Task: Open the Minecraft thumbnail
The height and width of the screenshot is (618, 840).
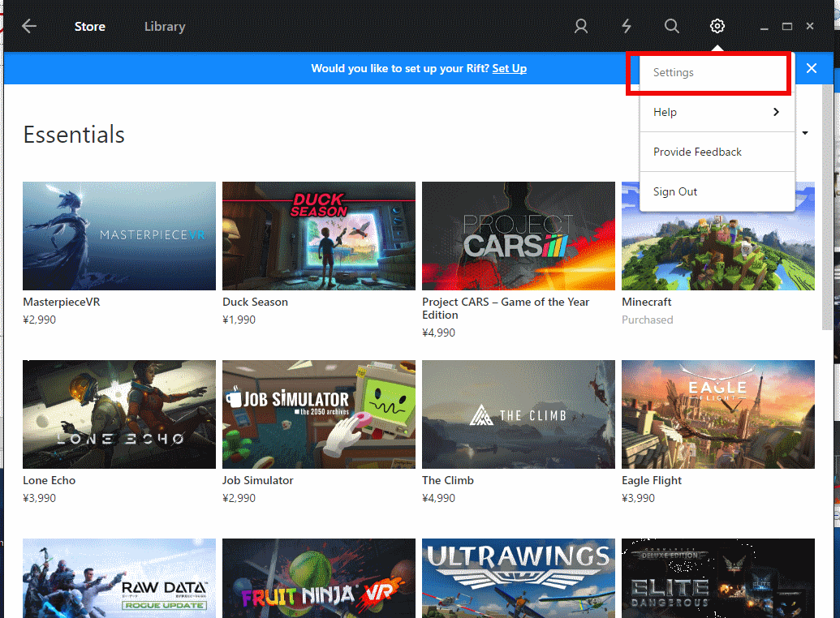Action: pyautogui.click(x=718, y=251)
